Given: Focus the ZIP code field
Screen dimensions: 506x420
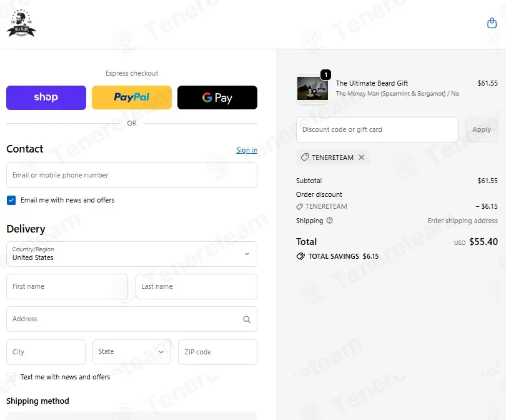Looking at the screenshot, I should (x=217, y=352).
